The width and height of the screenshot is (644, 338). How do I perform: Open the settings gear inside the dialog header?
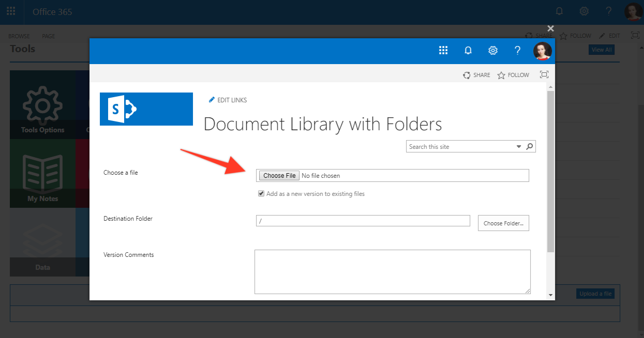click(493, 50)
